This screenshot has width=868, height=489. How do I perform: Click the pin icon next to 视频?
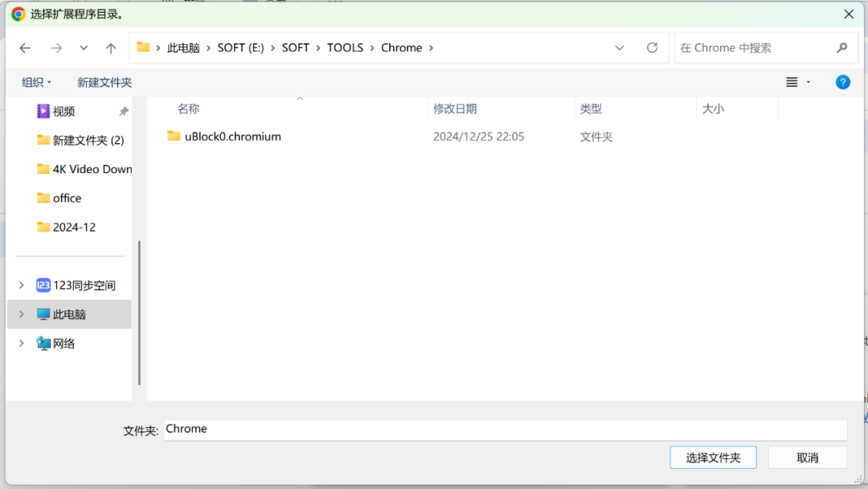[124, 111]
